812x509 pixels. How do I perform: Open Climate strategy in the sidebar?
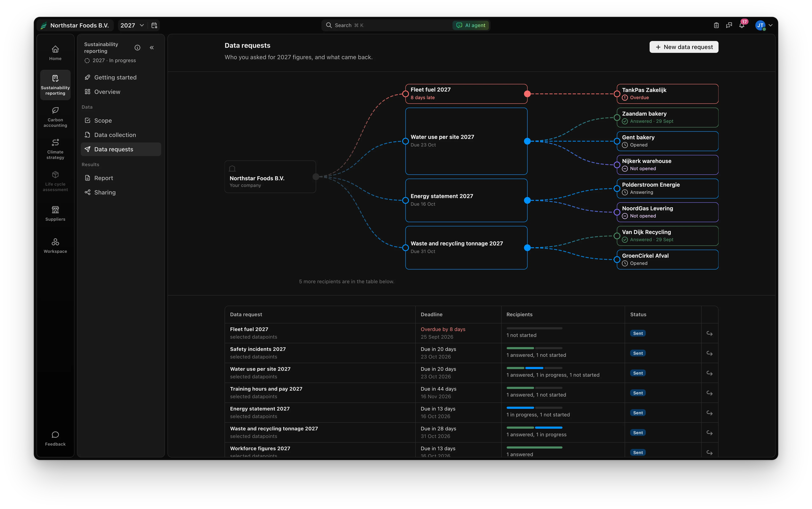coord(55,149)
